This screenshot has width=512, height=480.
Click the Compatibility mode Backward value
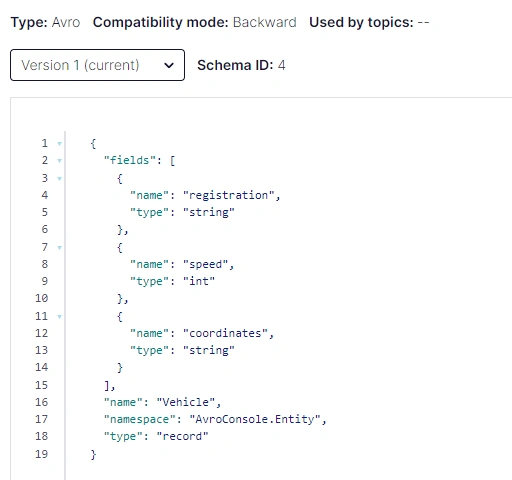(x=265, y=22)
